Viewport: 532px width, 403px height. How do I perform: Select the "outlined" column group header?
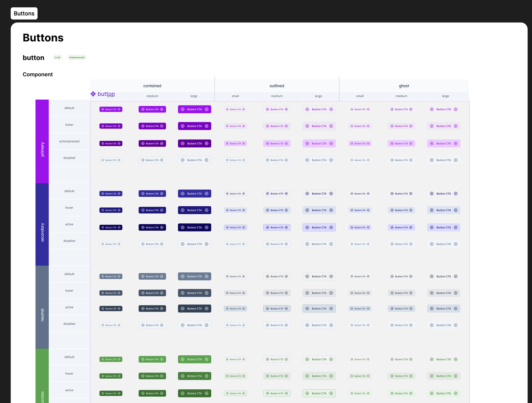pos(277,86)
